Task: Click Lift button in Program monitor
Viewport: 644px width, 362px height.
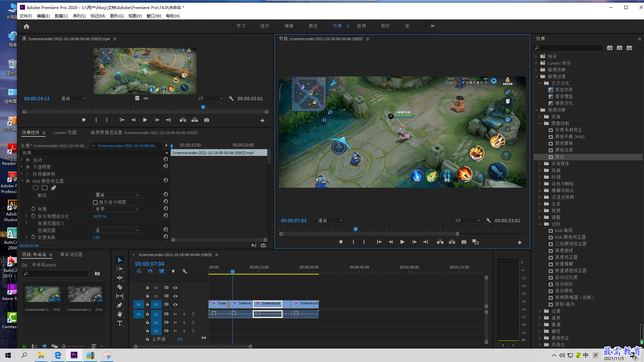Action: coord(440,242)
